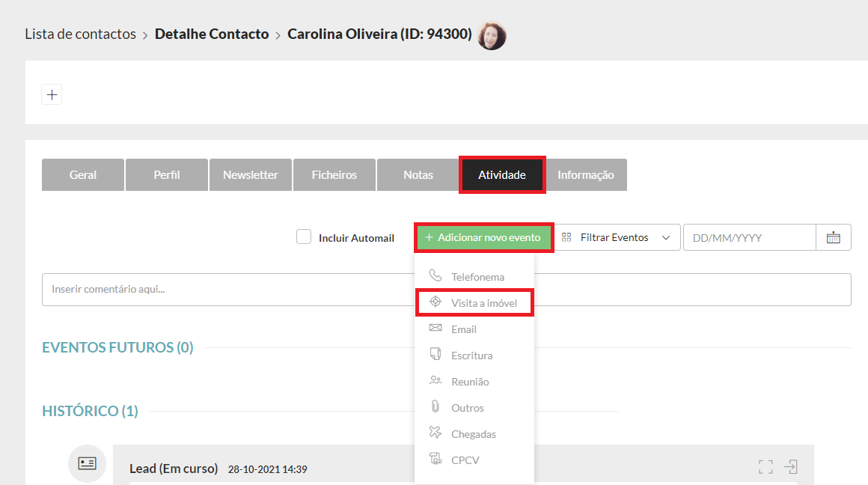Click the DD/MM/YYYY date input field
Viewport: 868px width, 485px height.
point(749,237)
